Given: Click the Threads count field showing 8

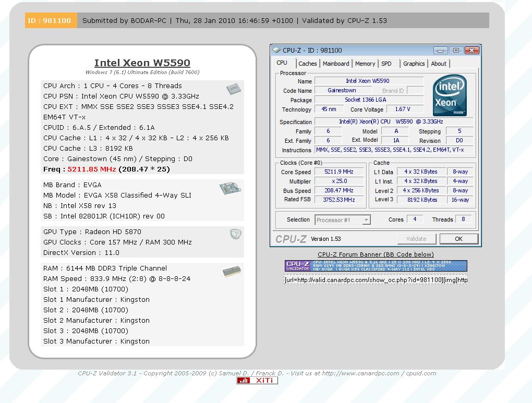Looking at the screenshot, I should tap(464, 219).
